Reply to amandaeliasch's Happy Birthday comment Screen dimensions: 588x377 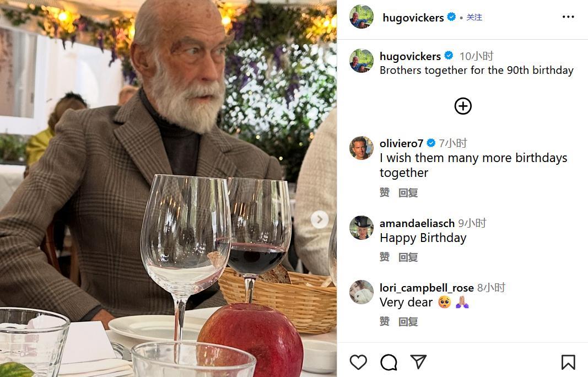(408, 257)
